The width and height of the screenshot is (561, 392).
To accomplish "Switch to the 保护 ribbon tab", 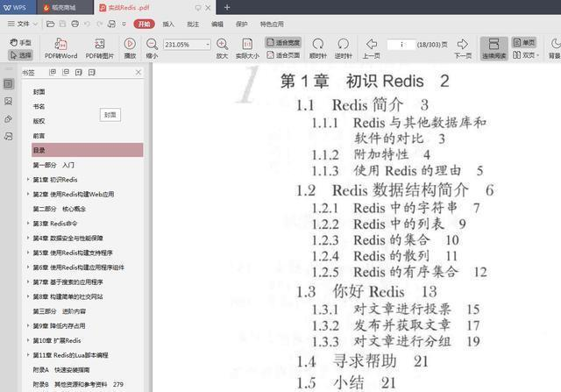I will pyautogui.click(x=242, y=24).
